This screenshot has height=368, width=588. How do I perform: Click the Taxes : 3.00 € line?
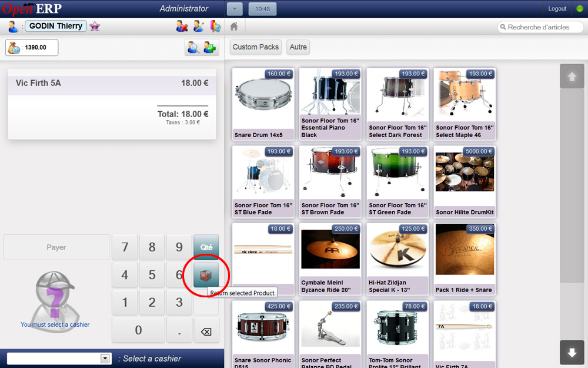tap(183, 122)
